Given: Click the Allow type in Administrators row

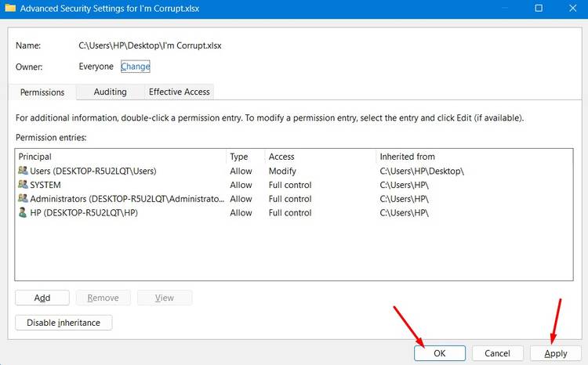Looking at the screenshot, I should coord(241,199).
